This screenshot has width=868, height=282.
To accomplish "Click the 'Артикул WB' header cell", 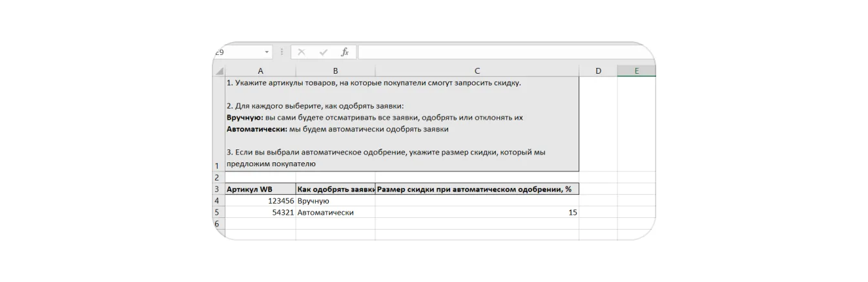I will pos(260,190).
